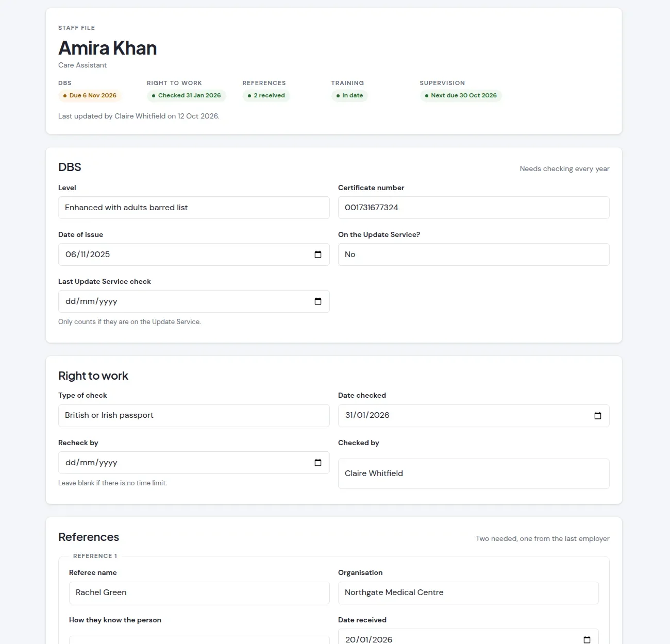The image size is (670, 644).
Task: Click the Care Assistant job title
Action: click(x=82, y=65)
